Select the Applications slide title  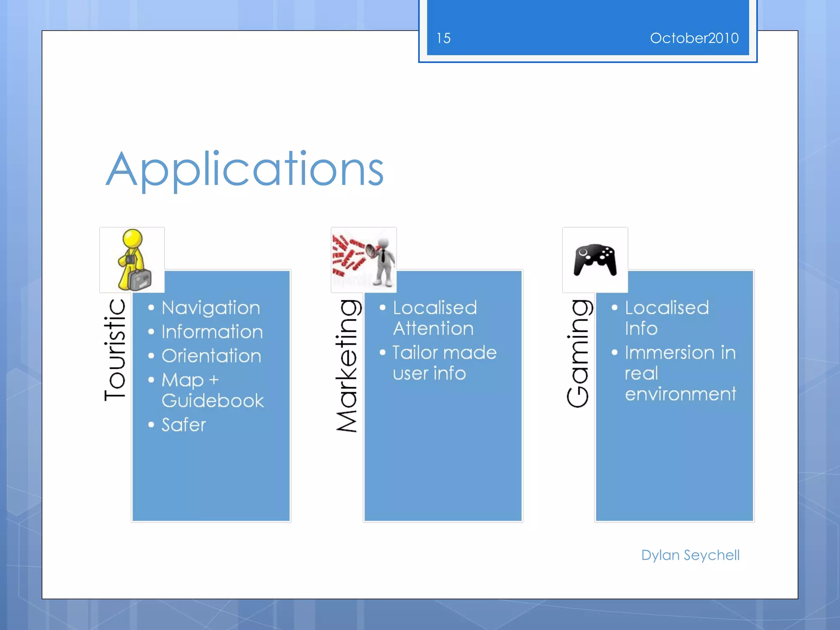tap(245, 169)
